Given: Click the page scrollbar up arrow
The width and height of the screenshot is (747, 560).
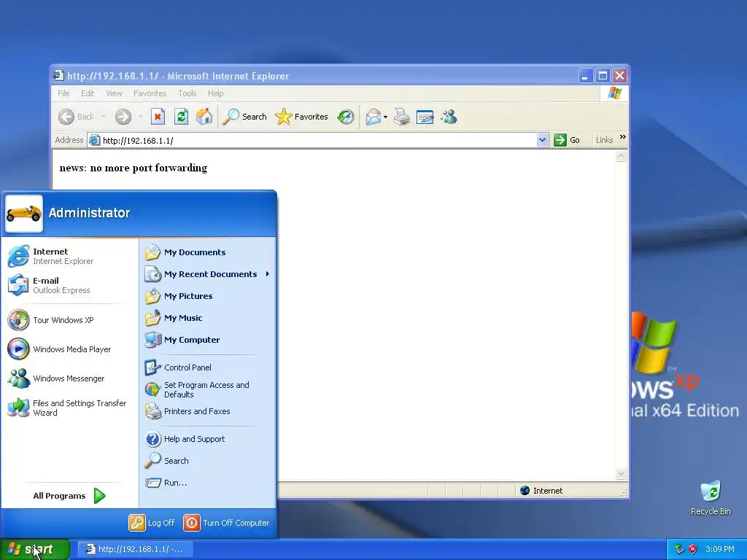Looking at the screenshot, I should [x=621, y=156].
